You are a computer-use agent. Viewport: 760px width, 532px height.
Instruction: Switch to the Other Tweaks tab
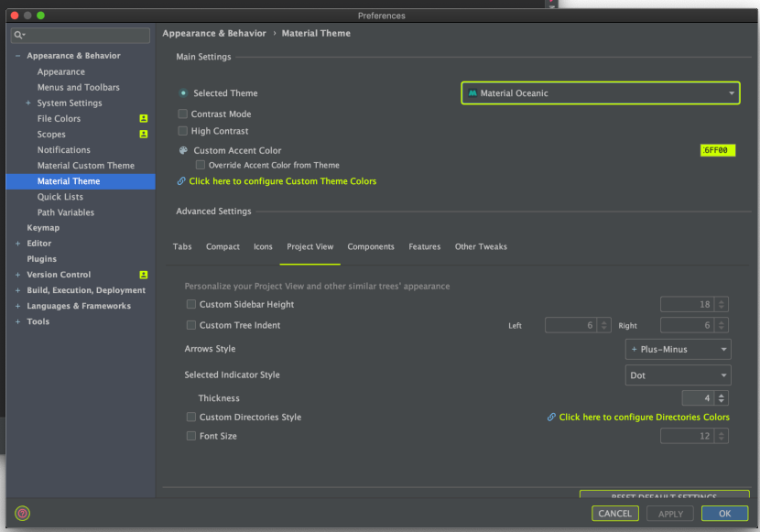pyautogui.click(x=481, y=246)
